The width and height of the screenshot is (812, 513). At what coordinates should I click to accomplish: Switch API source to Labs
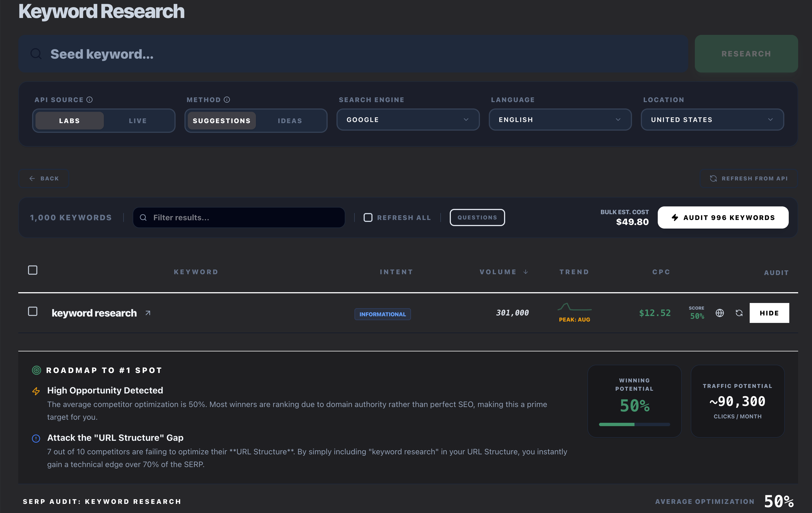(x=70, y=121)
